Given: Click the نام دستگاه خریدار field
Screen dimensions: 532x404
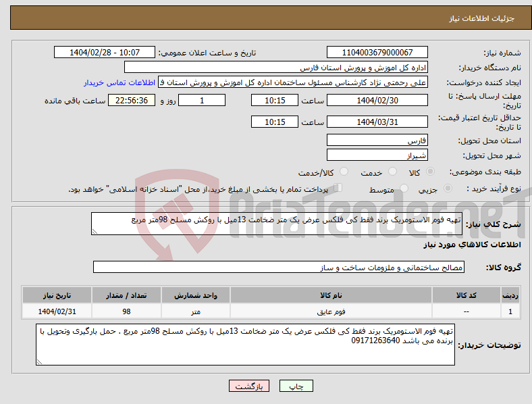Looking at the screenshot, I should click(276, 68).
